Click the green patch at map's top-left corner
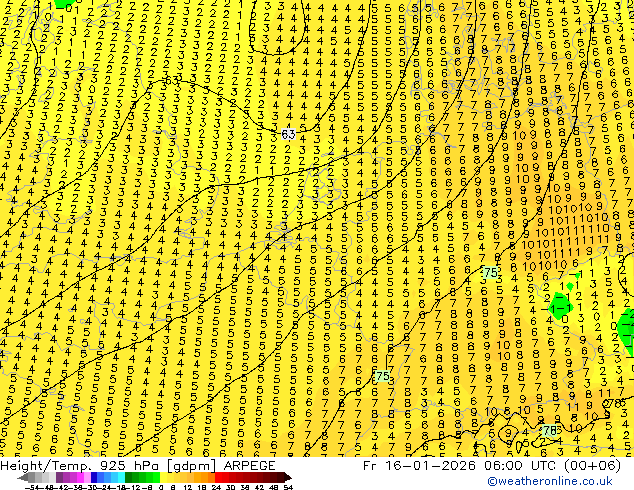The width and height of the screenshot is (634, 490). pos(65,3)
